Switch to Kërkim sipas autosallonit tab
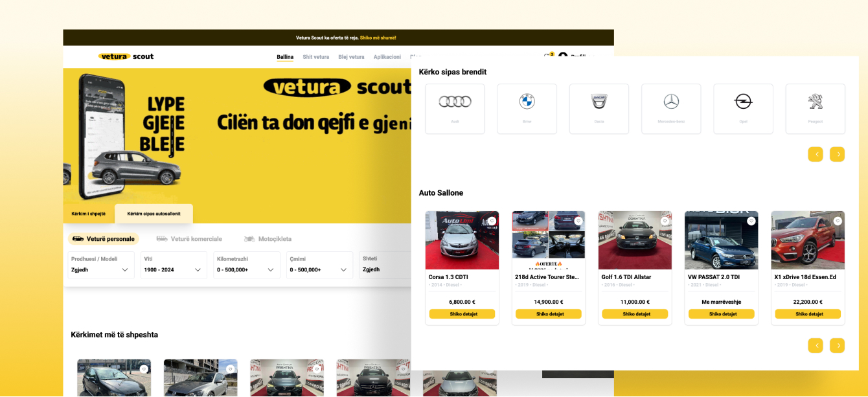This screenshot has width=868, height=397. tap(154, 214)
